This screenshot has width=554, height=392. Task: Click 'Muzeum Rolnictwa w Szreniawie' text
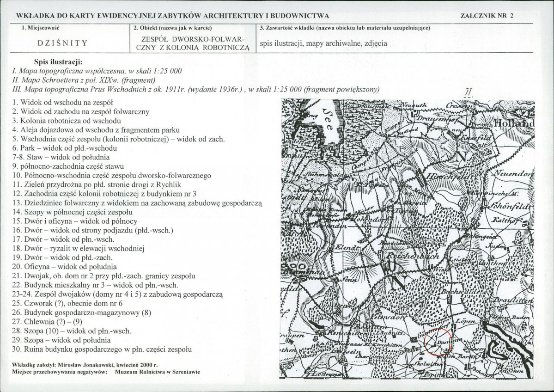tap(157, 372)
